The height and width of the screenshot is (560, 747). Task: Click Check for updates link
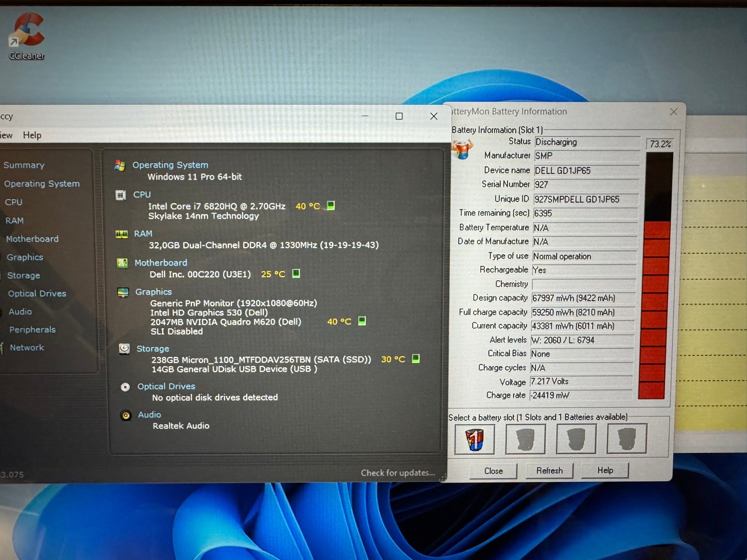[x=398, y=473]
